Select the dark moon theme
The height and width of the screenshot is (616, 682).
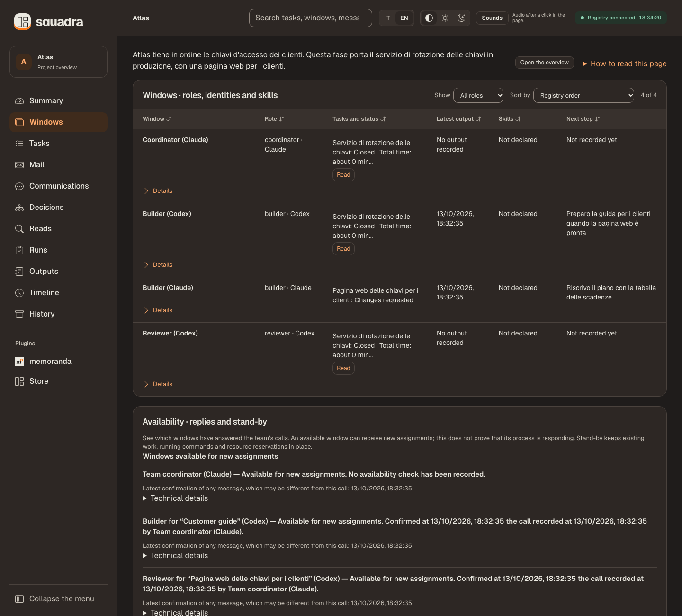coord(461,18)
